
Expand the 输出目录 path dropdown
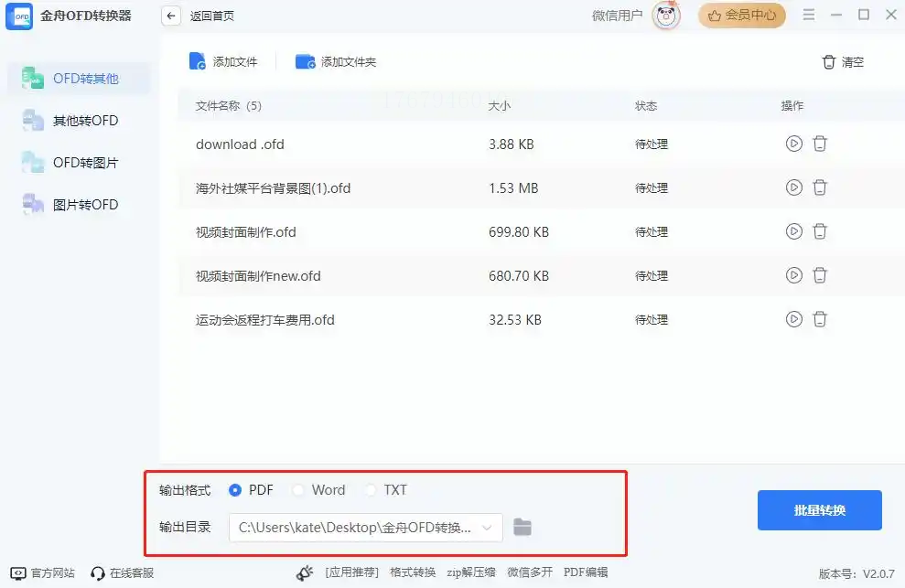pos(487,528)
